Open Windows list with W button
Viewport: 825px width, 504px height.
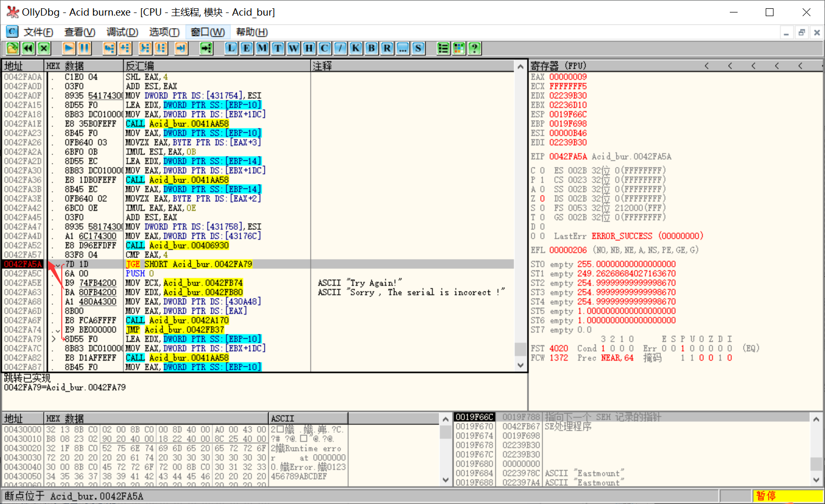(x=293, y=48)
